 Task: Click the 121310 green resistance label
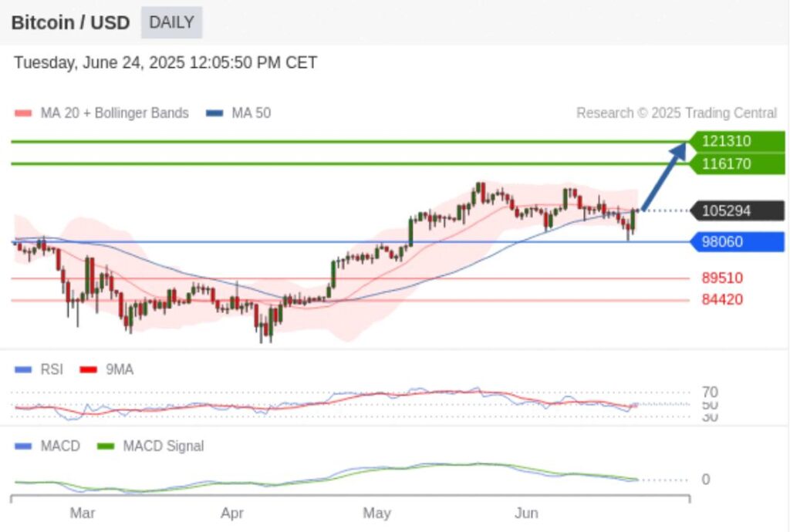[x=737, y=141]
